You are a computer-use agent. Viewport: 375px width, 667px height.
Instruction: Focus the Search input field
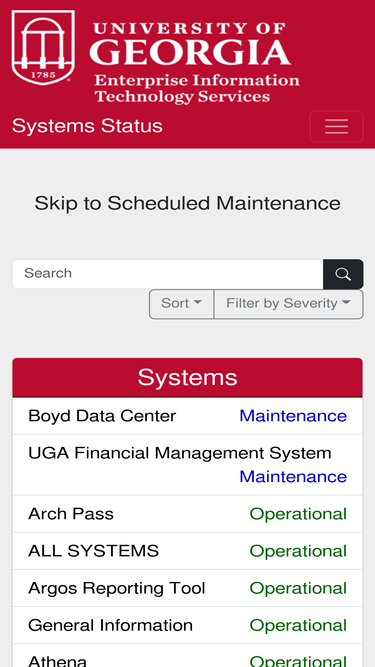[168, 274]
